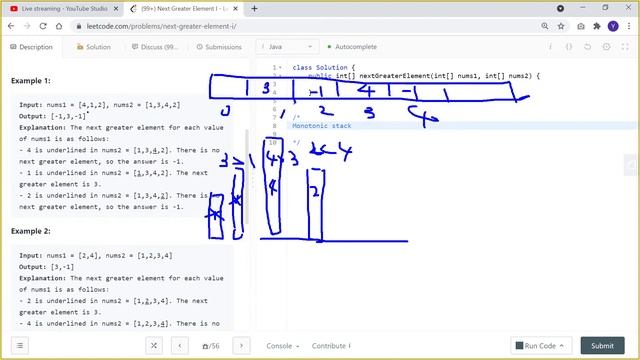Switch to the Description tab

coord(31,47)
